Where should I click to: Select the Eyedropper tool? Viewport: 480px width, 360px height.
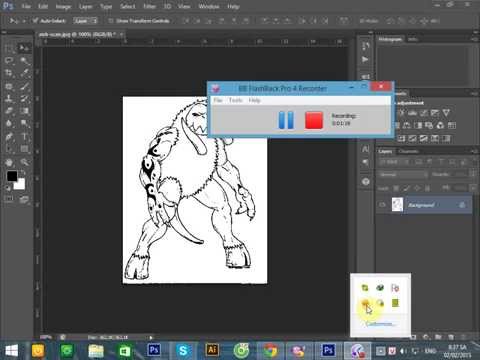click(x=24, y=73)
